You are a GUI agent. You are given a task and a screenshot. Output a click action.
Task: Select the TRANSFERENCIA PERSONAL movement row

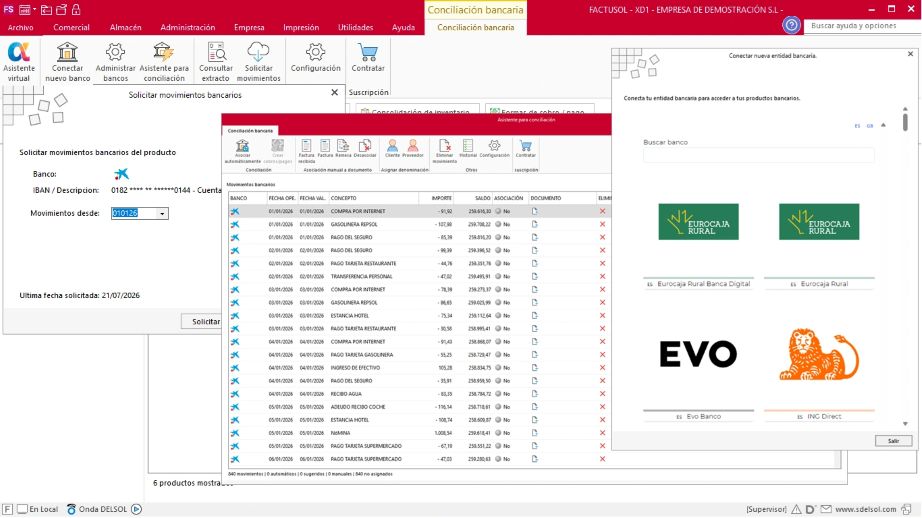[x=419, y=276]
